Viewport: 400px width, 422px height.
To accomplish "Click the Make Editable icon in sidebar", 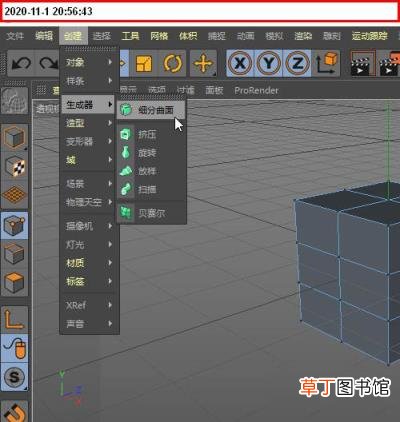I will pos(14,100).
